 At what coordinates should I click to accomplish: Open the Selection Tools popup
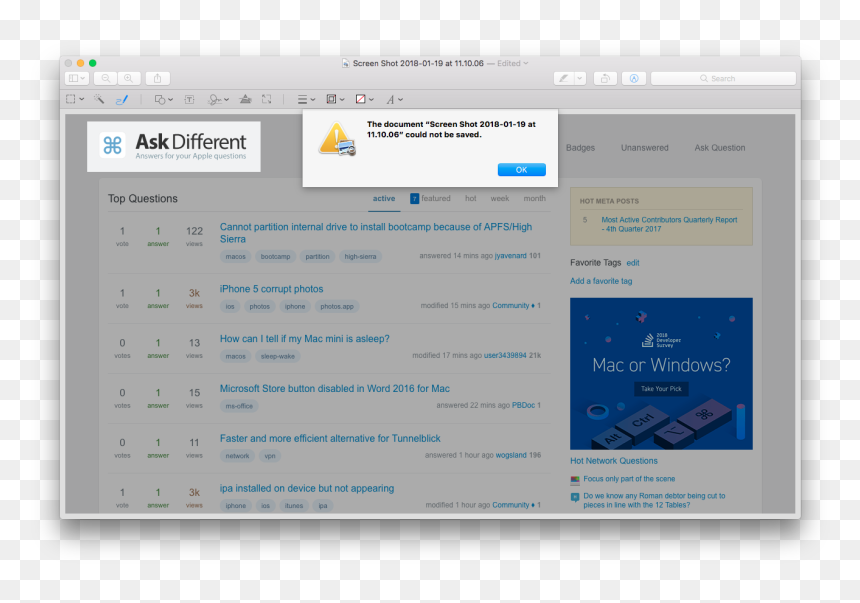click(x=75, y=99)
